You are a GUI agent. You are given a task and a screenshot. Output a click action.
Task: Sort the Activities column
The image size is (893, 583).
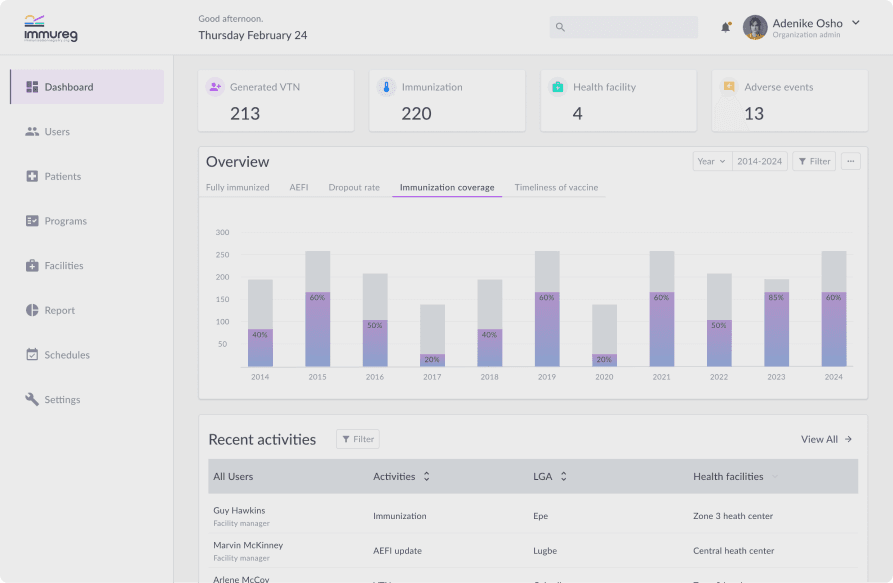[427, 477]
